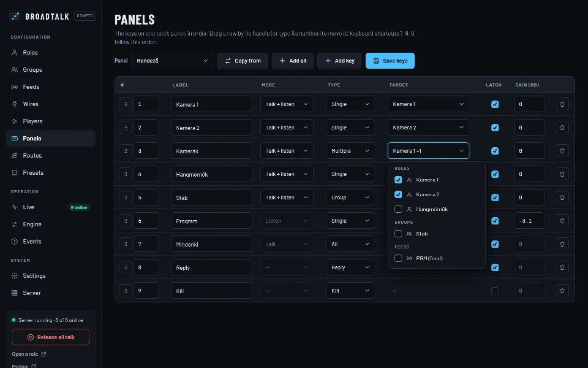Open the Panel selector showing Rendező
Viewport: 588px width, 368px height.
point(172,61)
